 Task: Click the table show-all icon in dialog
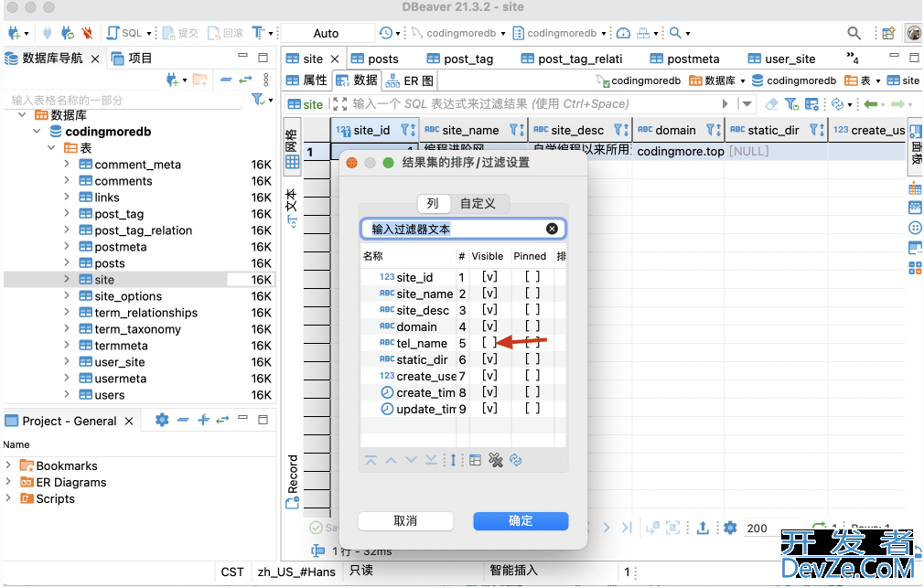click(475, 460)
